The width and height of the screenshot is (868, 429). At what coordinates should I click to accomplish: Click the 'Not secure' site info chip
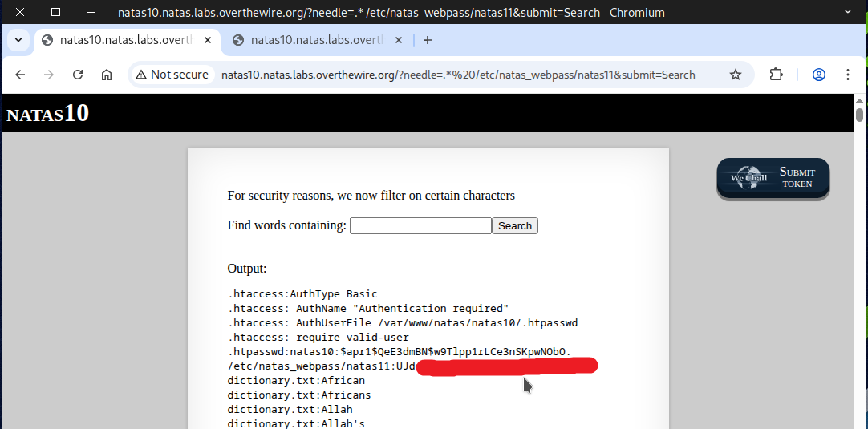tap(172, 75)
